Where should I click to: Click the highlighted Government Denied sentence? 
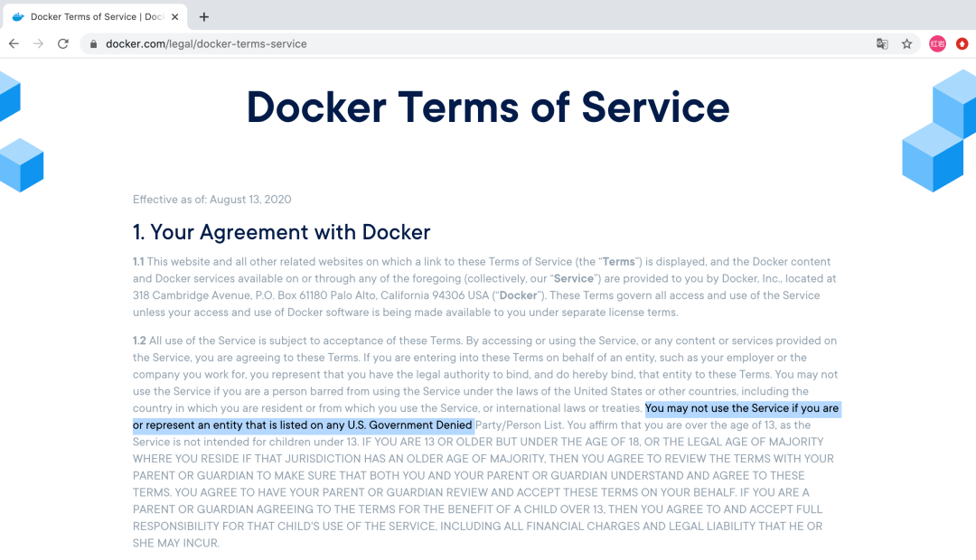click(x=487, y=417)
